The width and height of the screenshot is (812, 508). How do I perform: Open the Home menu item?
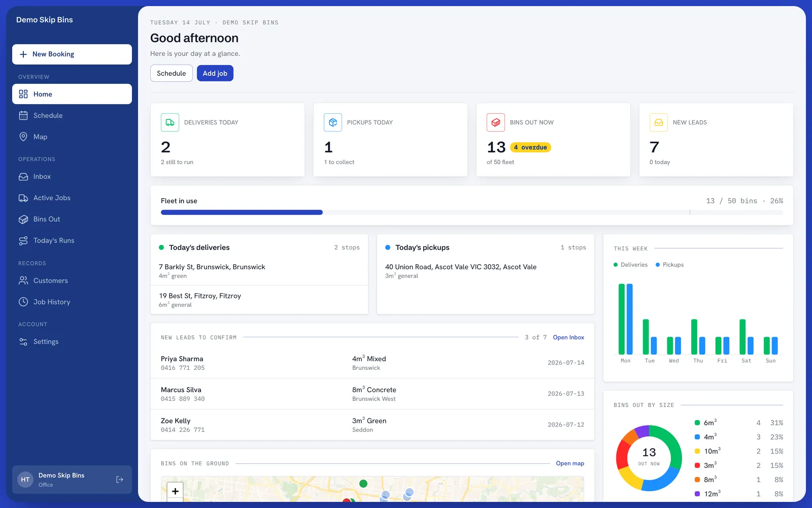point(72,94)
